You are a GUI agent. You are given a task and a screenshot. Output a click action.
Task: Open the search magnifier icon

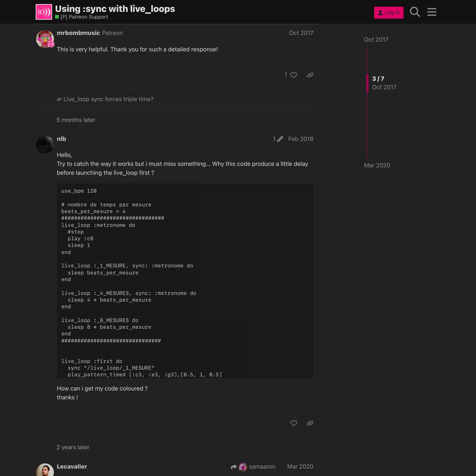click(415, 12)
